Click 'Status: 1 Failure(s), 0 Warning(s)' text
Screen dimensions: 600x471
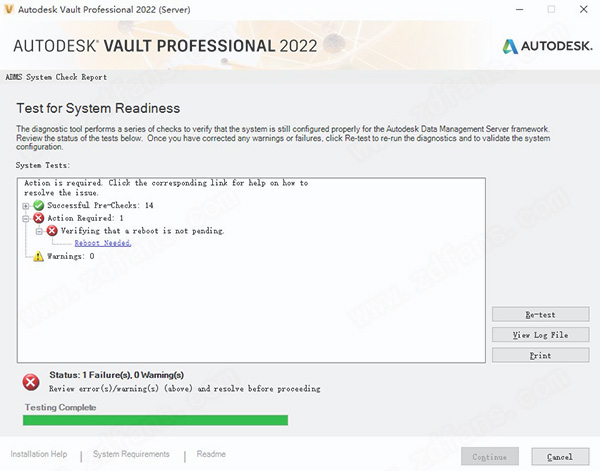pos(116,375)
